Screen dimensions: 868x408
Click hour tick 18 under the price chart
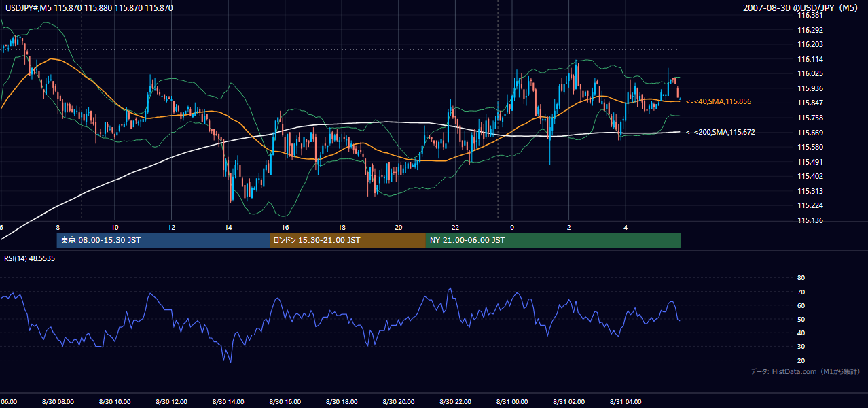(x=342, y=227)
